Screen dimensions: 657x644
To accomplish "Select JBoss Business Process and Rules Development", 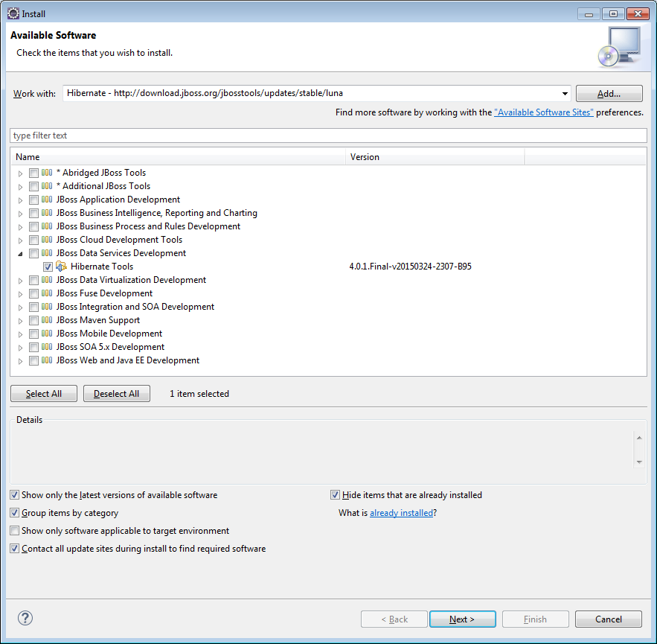I will pyautogui.click(x=148, y=226).
